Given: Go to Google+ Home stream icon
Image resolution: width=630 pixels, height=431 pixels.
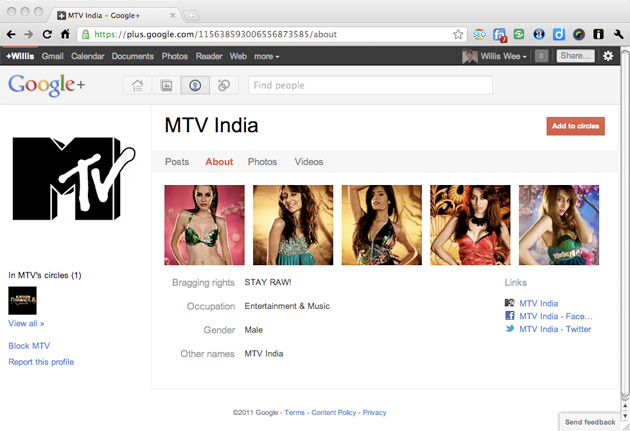Looking at the screenshot, I should 137,85.
